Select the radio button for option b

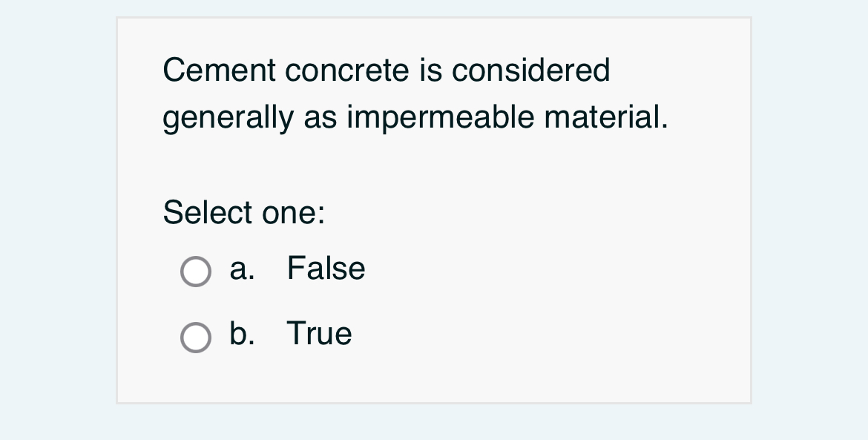click(196, 338)
